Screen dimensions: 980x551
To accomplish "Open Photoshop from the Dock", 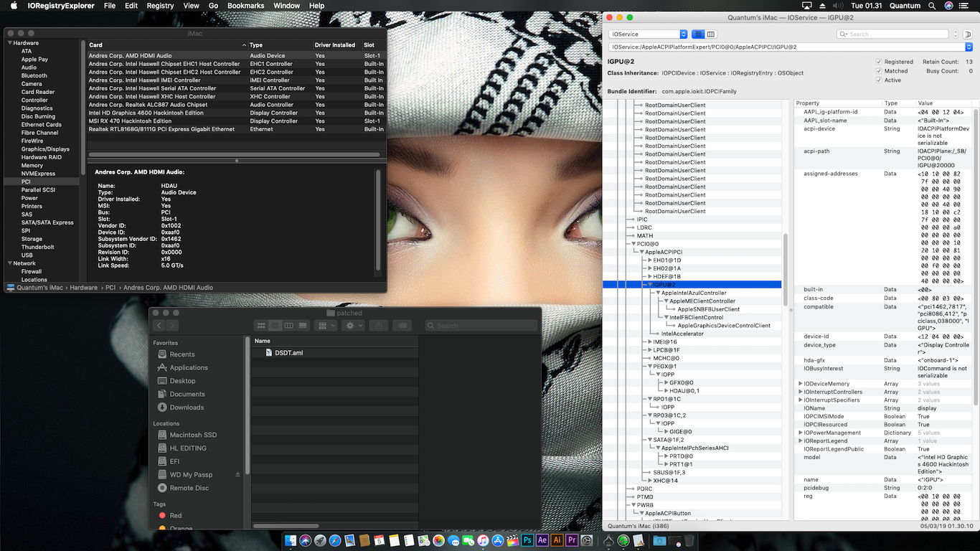I will point(527,540).
